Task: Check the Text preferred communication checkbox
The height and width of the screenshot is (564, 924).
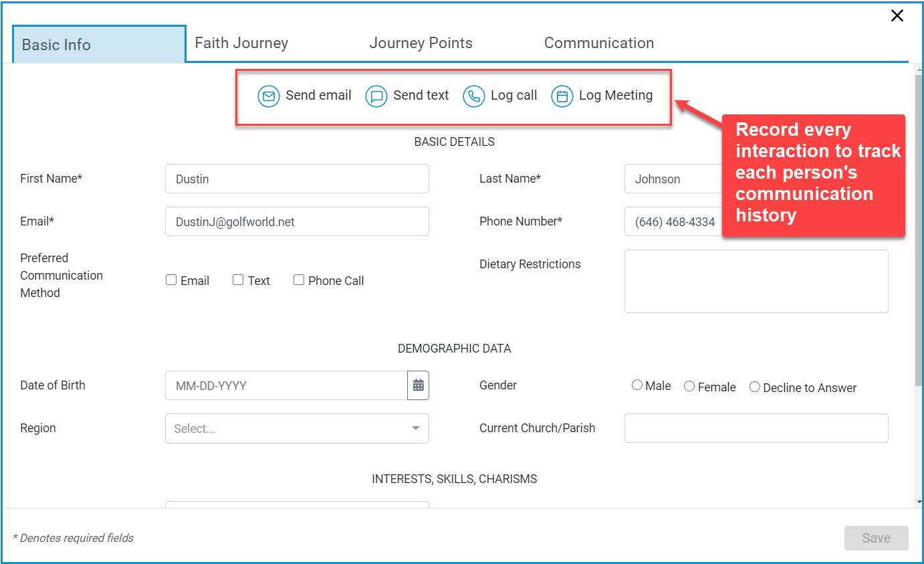Action: (x=238, y=280)
